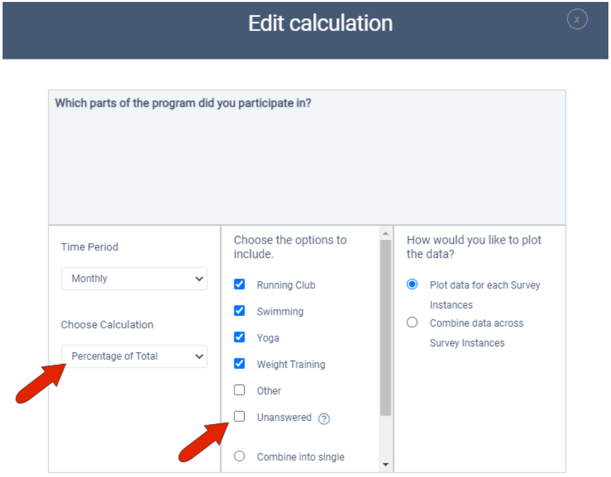
Task: Toggle the Yoga checkbox
Action: pos(239,338)
